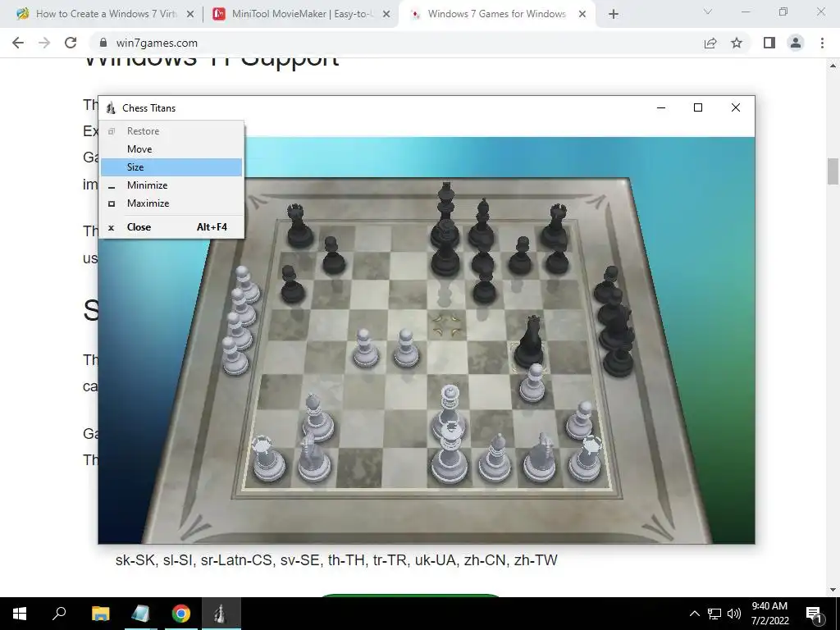The height and width of the screenshot is (630, 840).
Task: Choose Minimize in the window menu
Action: click(x=171, y=185)
